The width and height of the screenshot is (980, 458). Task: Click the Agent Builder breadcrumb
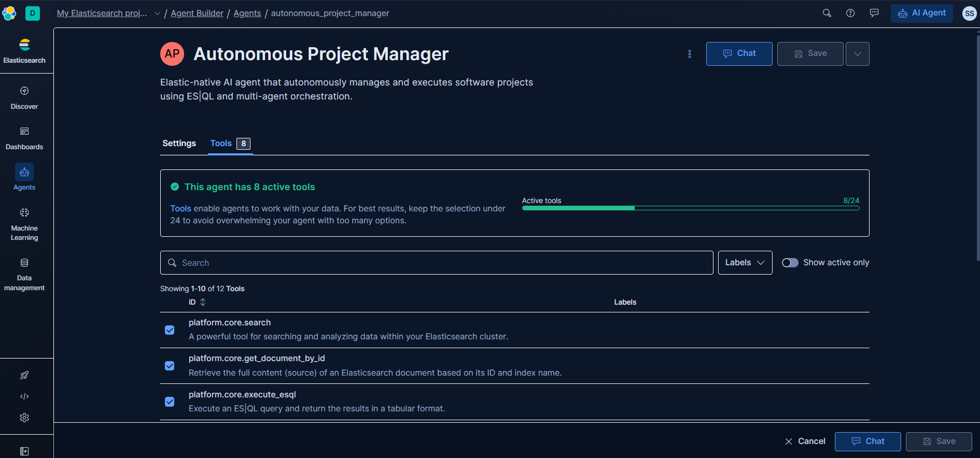click(x=197, y=13)
